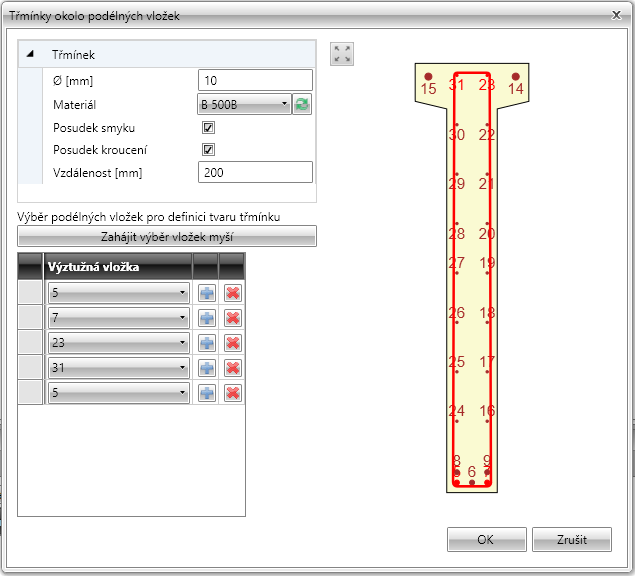Open the dropdown showing bar 7

coord(119,318)
